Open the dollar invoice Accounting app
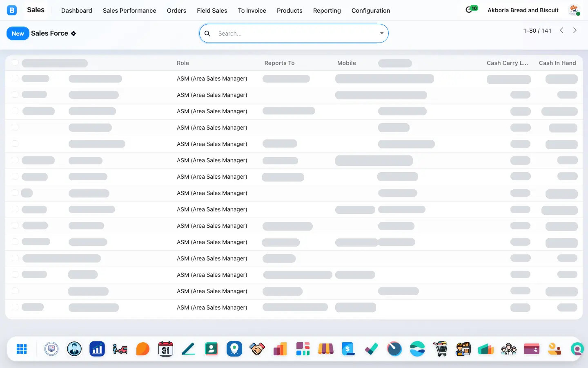 click(x=349, y=349)
